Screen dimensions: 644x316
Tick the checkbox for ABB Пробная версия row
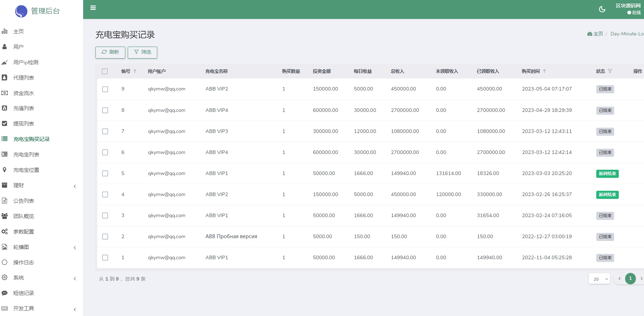[x=105, y=237]
